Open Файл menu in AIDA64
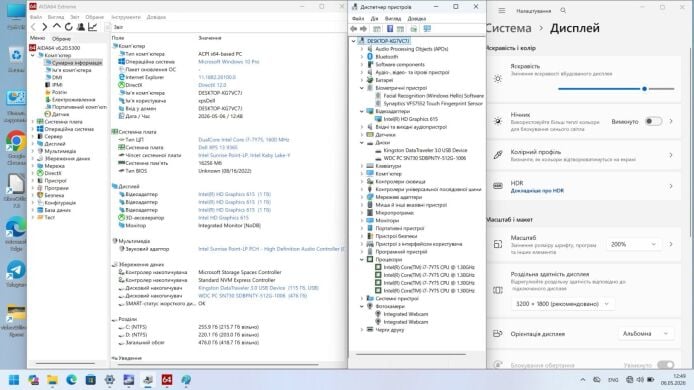Viewport: 694px width, 390px height. [x=36, y=17]
